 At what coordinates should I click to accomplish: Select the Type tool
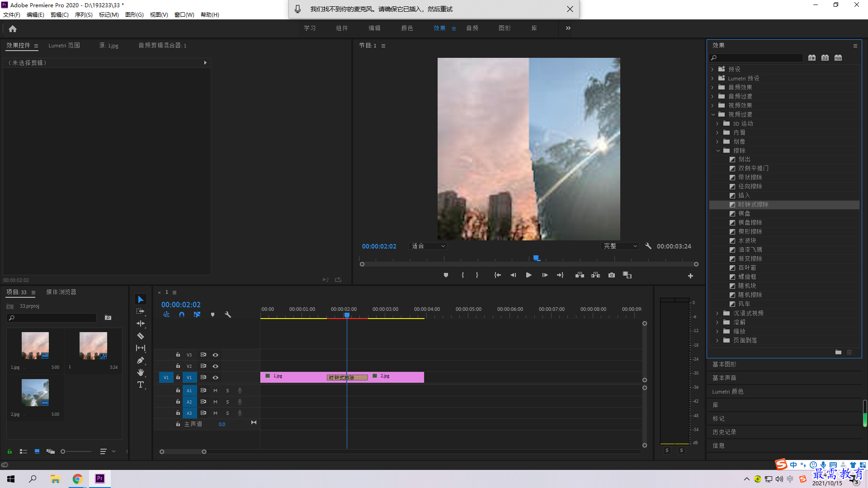[x=141, y=385]
